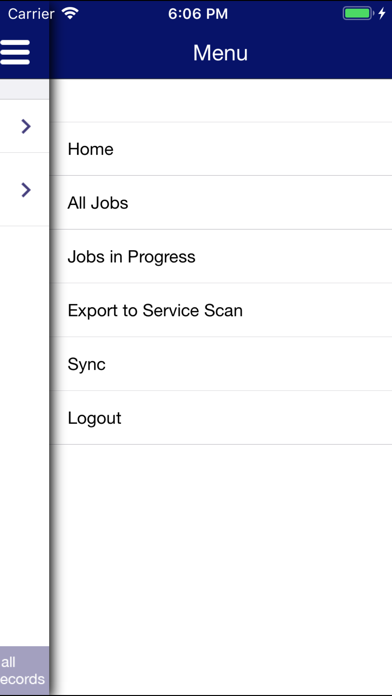
Task: Tap Logout in the menu
Action: point(221,418)
